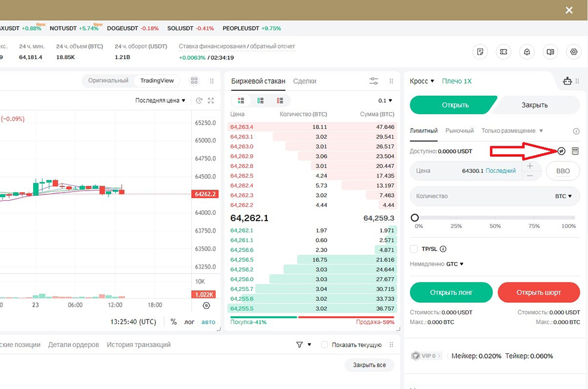The height and width of the screenshot is (389, 588).
Task: Select the Рыночный order type tab
Action: (459, 131)
